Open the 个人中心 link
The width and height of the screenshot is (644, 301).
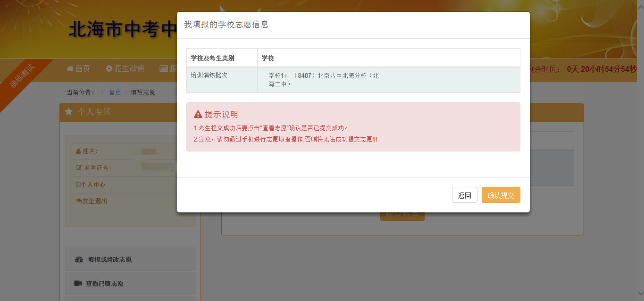click(92, 185)
